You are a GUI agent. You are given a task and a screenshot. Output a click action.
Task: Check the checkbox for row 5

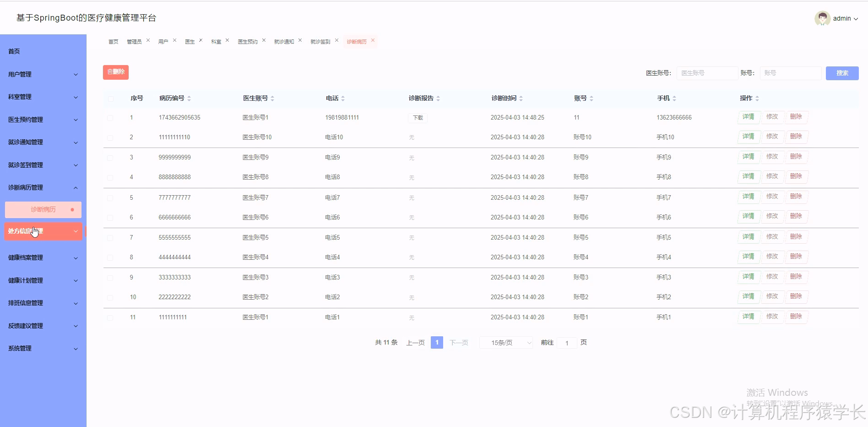pos(110,197)
